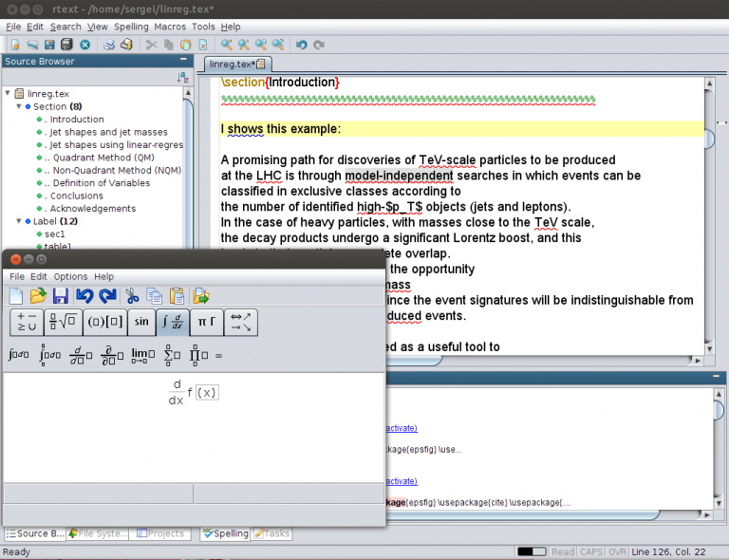
Task: Select the integral and derivative symbol group
Action: click(x=173, y=322)
